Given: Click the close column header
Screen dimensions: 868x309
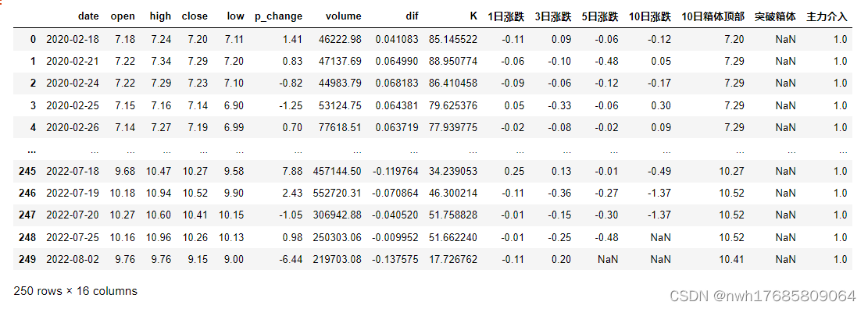Looking at the screenshot, I should [195, 16].
